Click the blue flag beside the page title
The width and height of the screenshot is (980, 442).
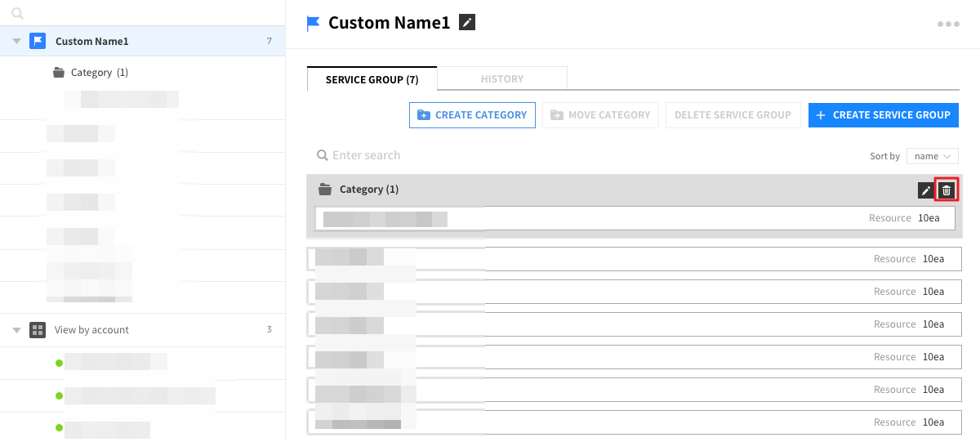314,23
